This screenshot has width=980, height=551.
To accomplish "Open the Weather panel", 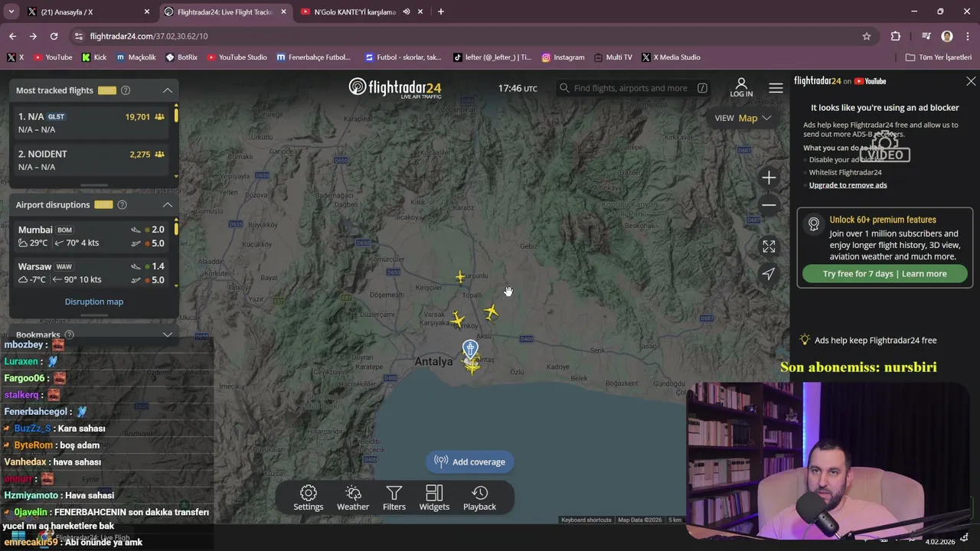I will click(353, 497).
